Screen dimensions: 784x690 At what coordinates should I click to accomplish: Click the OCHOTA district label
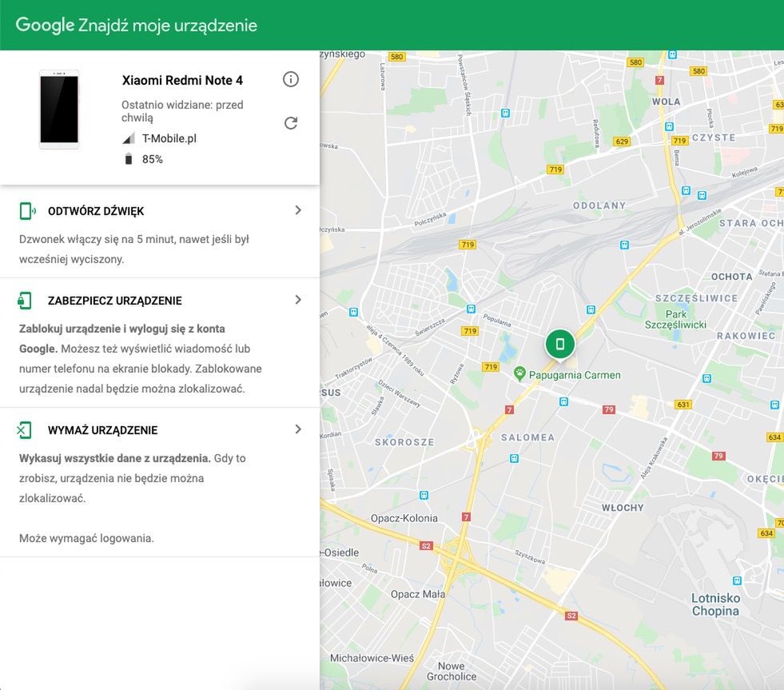pos(731,277)
